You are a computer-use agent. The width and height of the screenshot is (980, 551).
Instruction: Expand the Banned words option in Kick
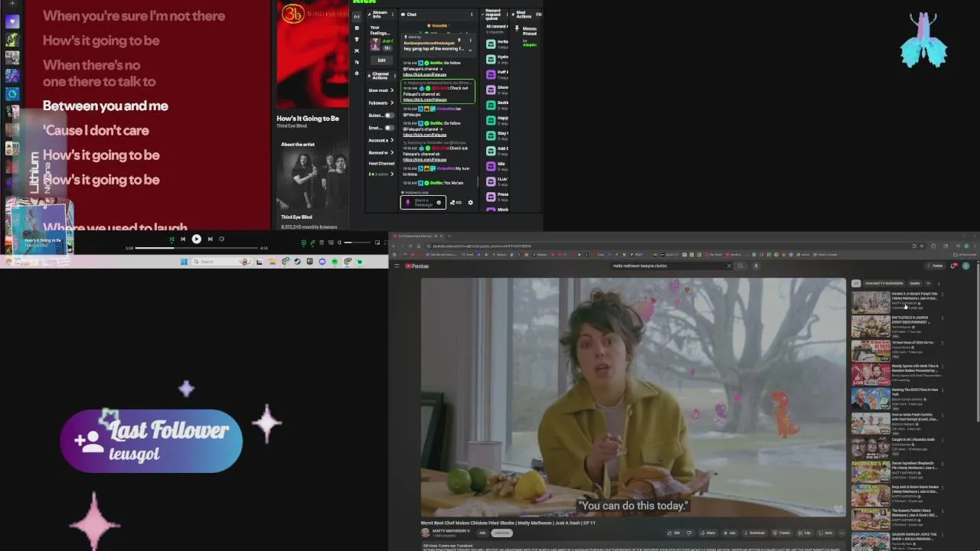click(x=392, y=152)
